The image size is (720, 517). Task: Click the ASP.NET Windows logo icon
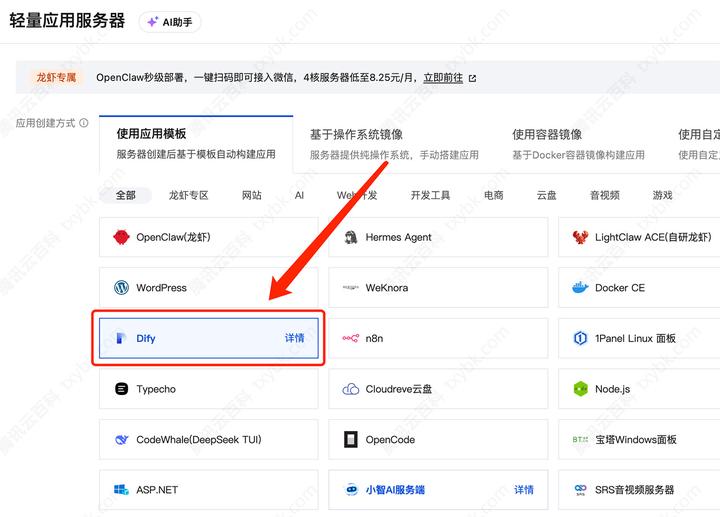[121, 490]
